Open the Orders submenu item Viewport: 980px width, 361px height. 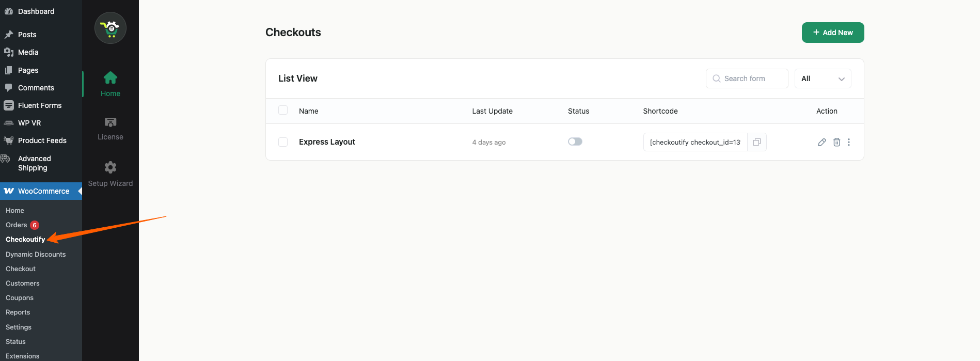pyautogui.click(x=17, y=225)
